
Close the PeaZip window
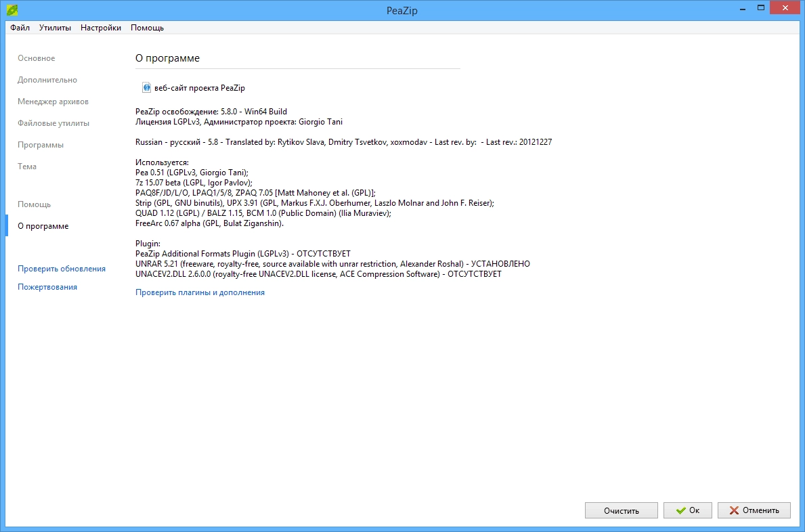click(x=785, y=7)
